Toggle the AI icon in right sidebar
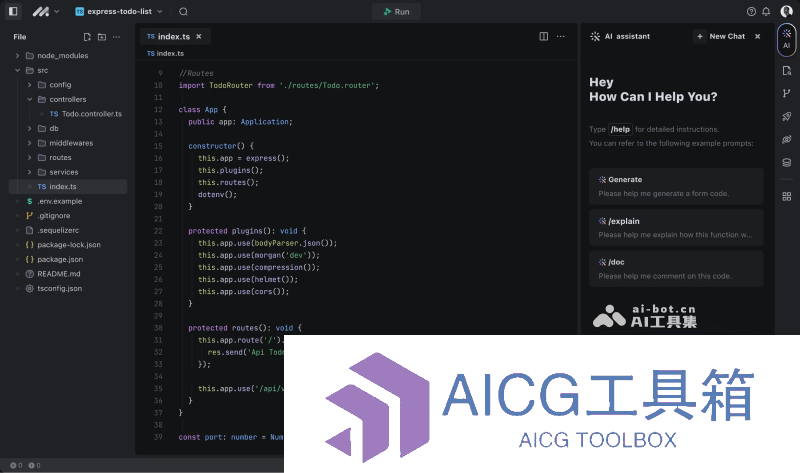The width and height of the screenshot is (800, 473). [x=786, y=39]
